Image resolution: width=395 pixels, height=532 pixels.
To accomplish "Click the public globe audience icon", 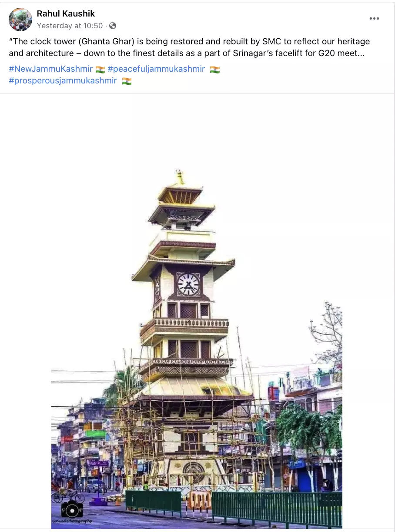I will (113, 26).
